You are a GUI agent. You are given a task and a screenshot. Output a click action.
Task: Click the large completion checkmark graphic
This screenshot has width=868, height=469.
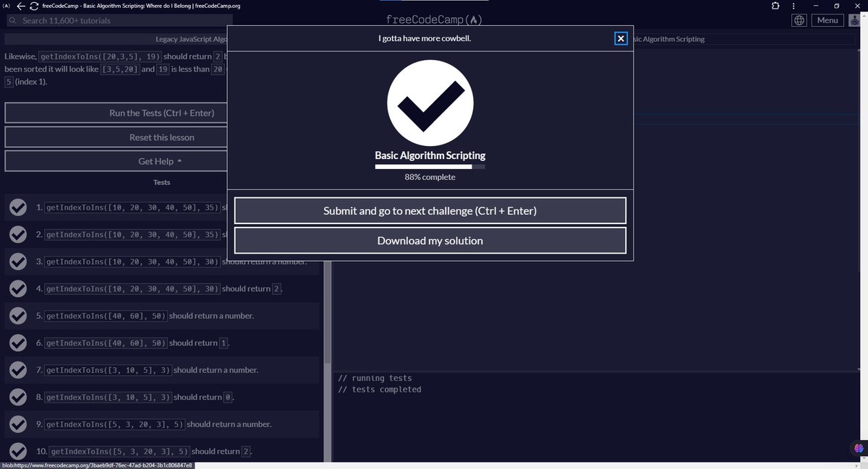point(430,103)
